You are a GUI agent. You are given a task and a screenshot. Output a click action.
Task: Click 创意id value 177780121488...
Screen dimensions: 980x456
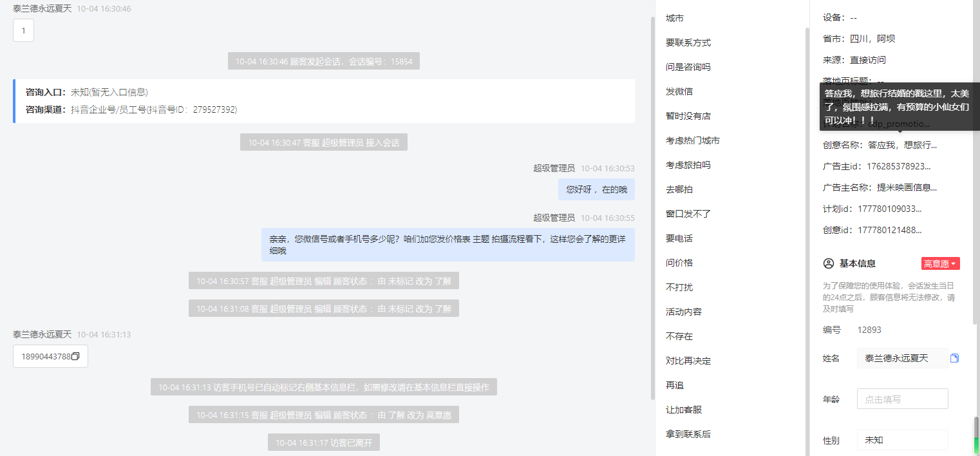(890, 230)
